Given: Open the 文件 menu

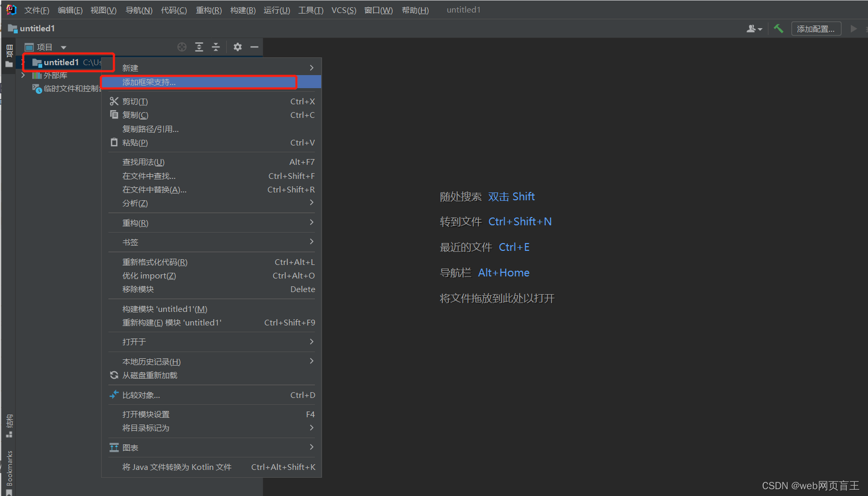Looking at the screenshot, I should click(x=37, y=10).
